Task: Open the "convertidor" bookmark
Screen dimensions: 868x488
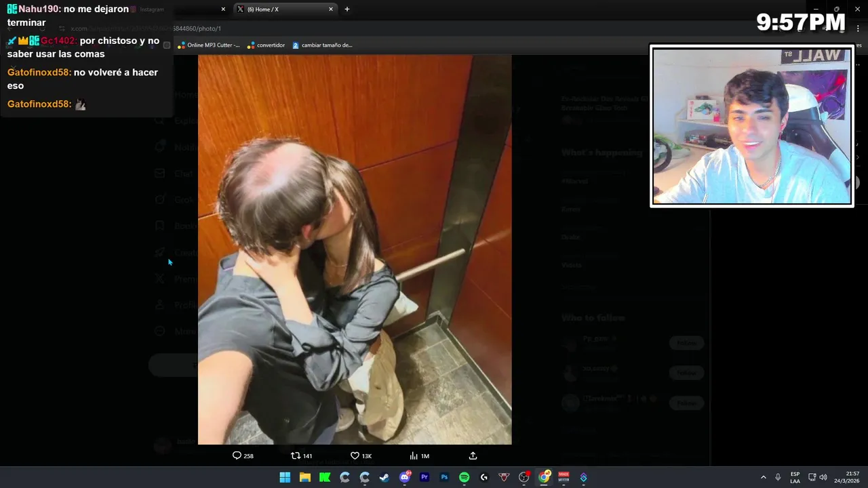Action: point(266,45)
